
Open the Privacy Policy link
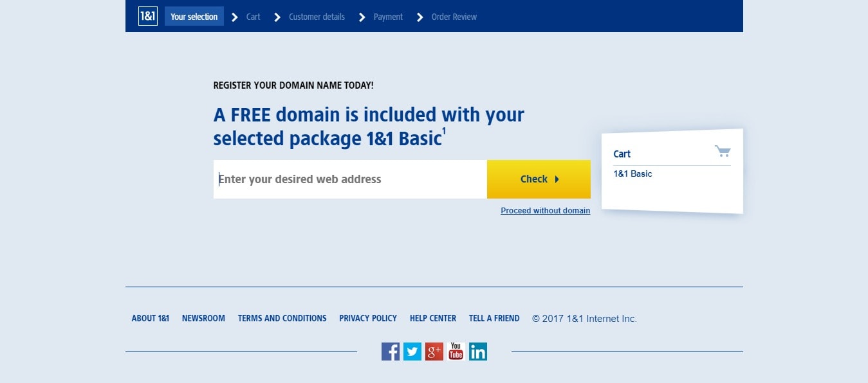point(368,318)
